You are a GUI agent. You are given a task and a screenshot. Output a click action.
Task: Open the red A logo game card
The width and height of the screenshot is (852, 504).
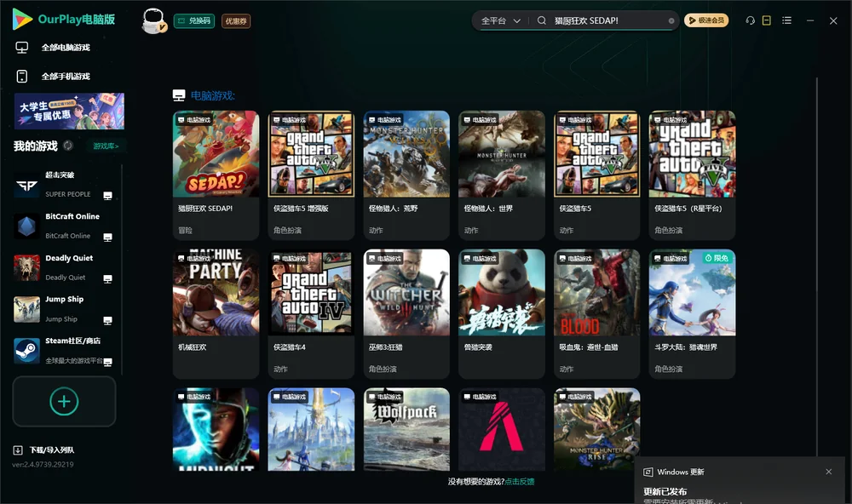click(x=502, y=429)
